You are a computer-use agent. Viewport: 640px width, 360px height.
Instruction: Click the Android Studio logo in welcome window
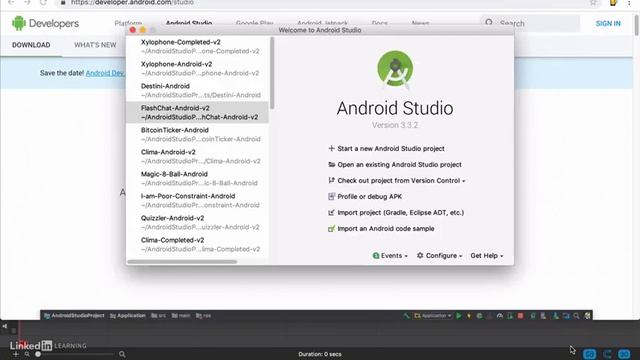pyautogui.click(x=395, y=69)
